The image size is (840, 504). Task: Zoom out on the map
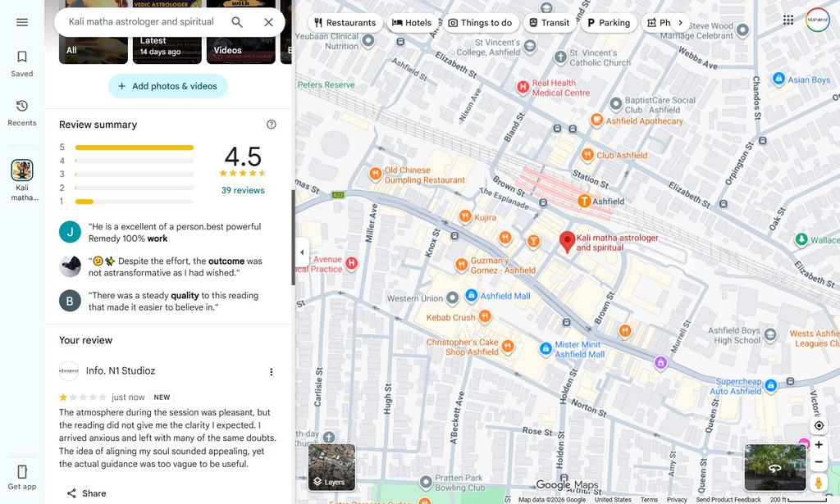819,461
